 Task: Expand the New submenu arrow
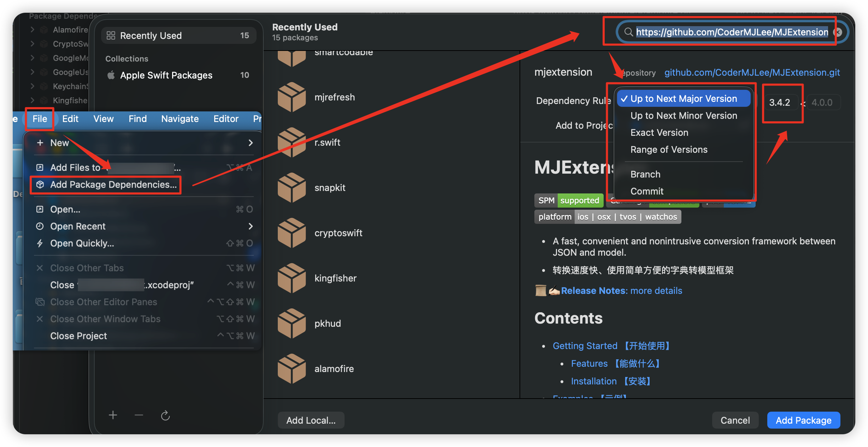(x=251, y=143)
